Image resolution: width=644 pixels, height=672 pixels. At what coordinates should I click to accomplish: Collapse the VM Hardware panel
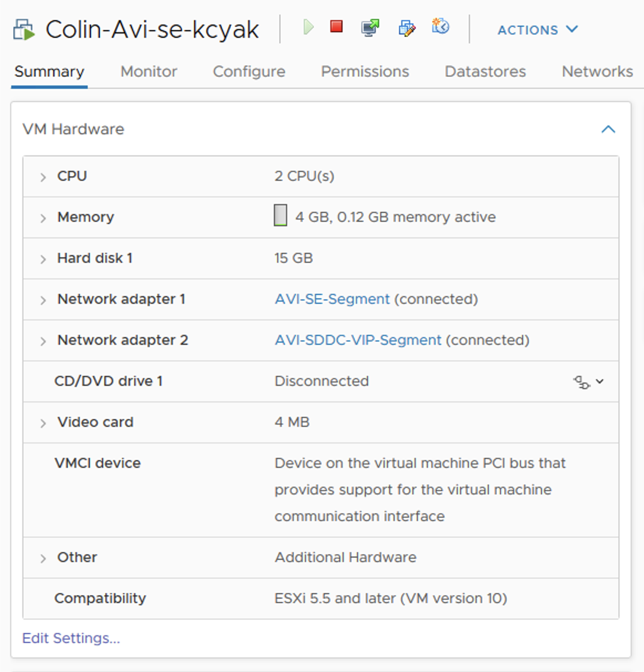click(608, 129)
